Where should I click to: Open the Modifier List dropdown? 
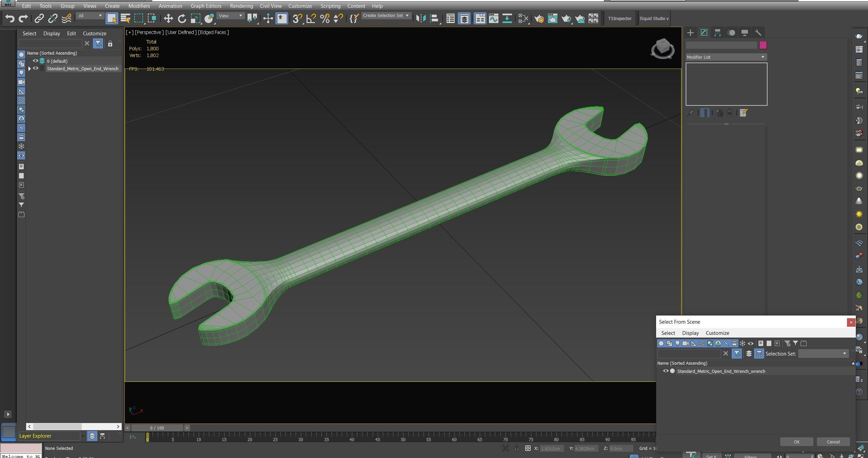[x=726, y=57]
